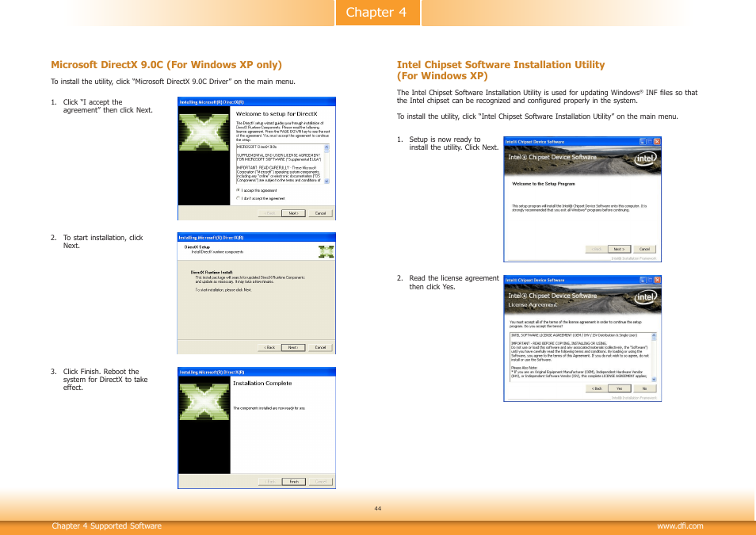The image size is (756, 535).
Task: Click Next in DirectX Setup runtime install dialog
Action: [293, 347]
